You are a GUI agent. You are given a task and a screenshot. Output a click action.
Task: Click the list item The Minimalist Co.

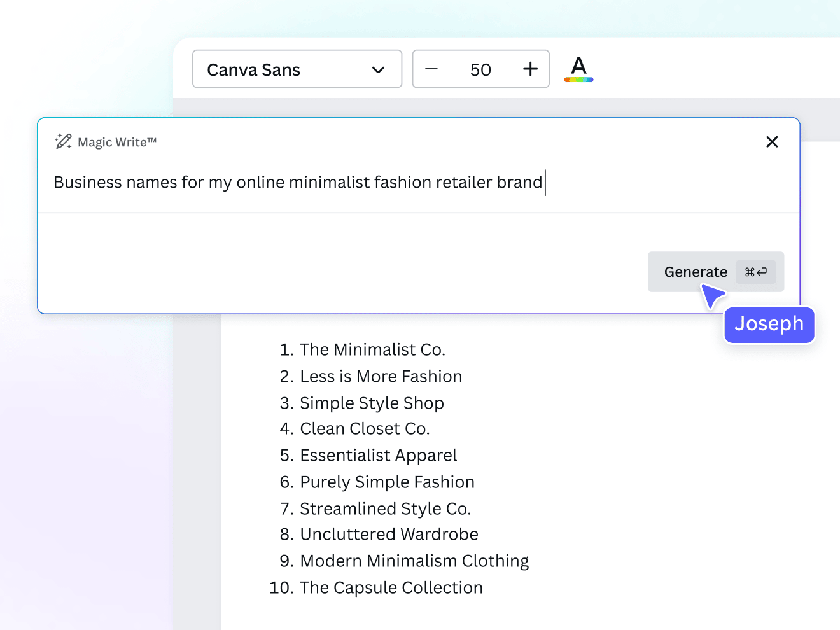[372, 349]
